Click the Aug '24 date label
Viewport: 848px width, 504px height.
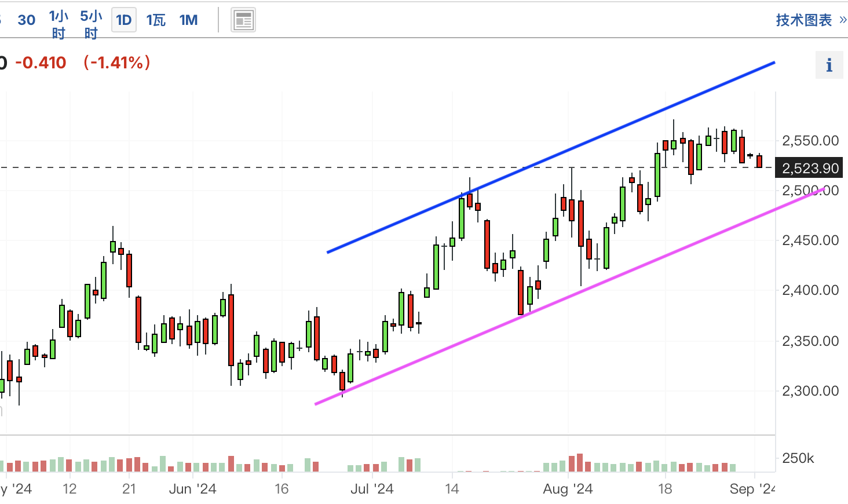(568, 489)
